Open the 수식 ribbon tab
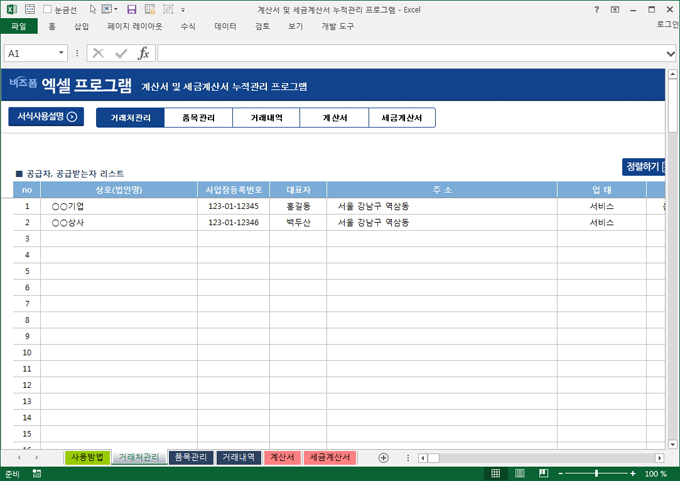680x481 pixels. click(188, 26)
